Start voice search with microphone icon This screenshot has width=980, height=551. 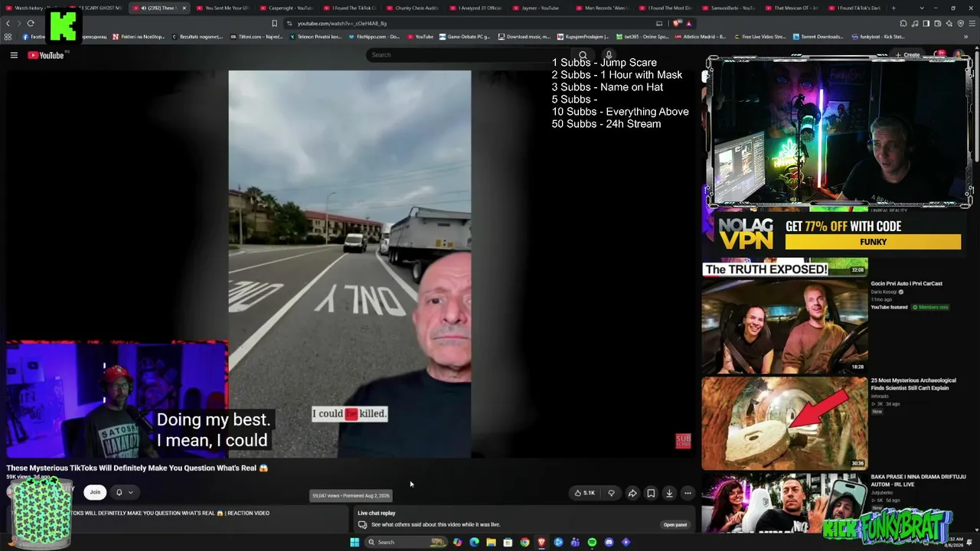click(x=609, y=55)
